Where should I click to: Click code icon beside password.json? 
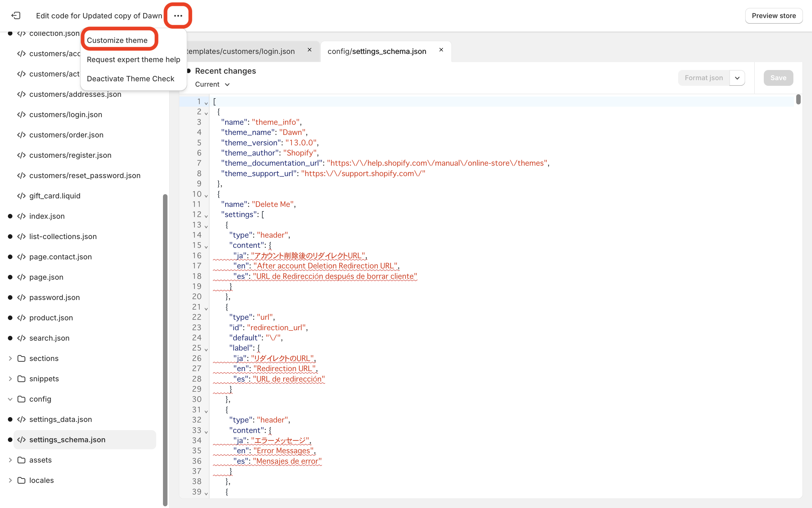(21, 297)
